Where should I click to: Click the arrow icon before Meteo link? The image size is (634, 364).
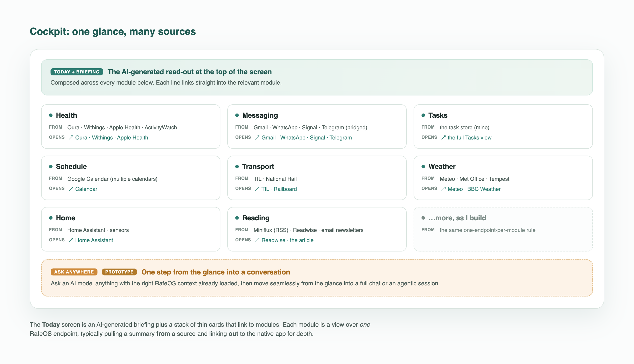click(x=443, y=189)
